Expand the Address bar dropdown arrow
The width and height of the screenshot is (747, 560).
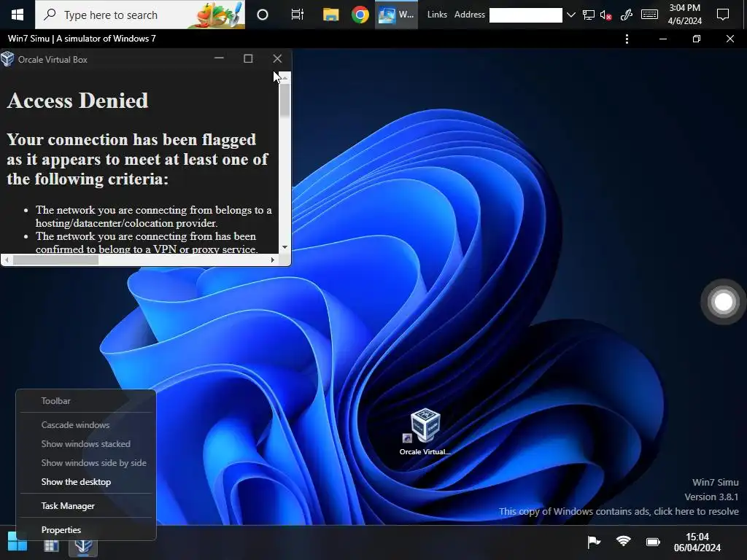click(570, 15)
